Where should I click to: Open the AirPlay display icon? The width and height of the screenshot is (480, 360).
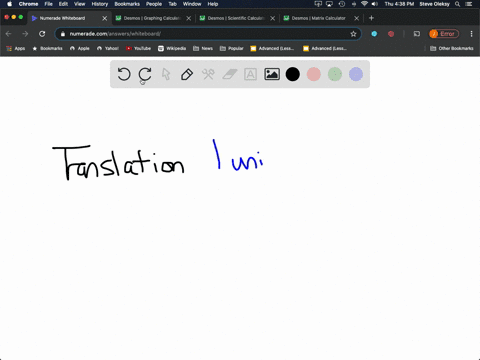[x=329, y=4]
